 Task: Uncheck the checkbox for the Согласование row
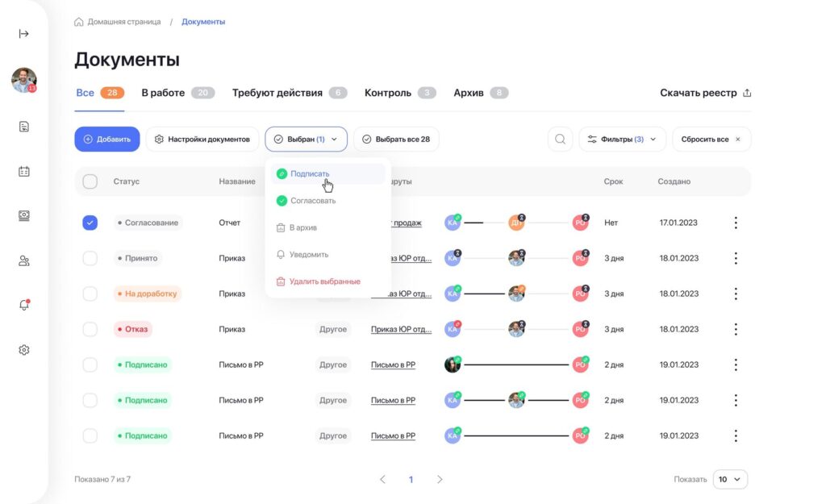[x=90, y=223]
